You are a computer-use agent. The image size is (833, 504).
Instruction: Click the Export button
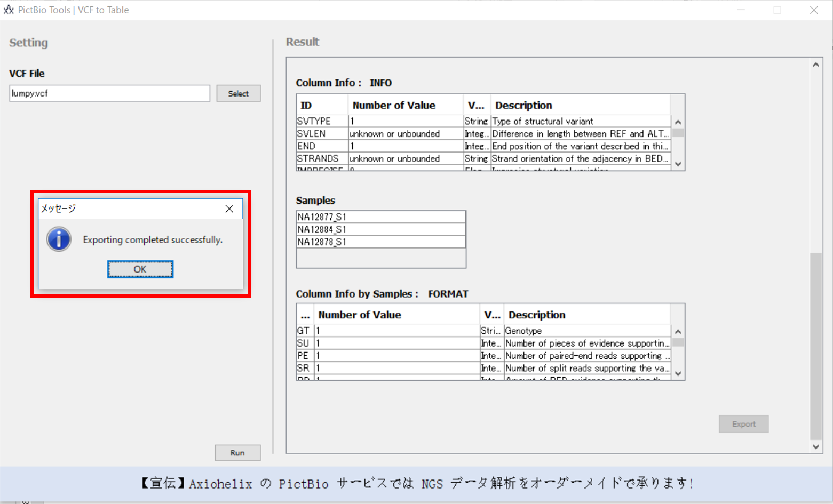click(x=743, y=424)
